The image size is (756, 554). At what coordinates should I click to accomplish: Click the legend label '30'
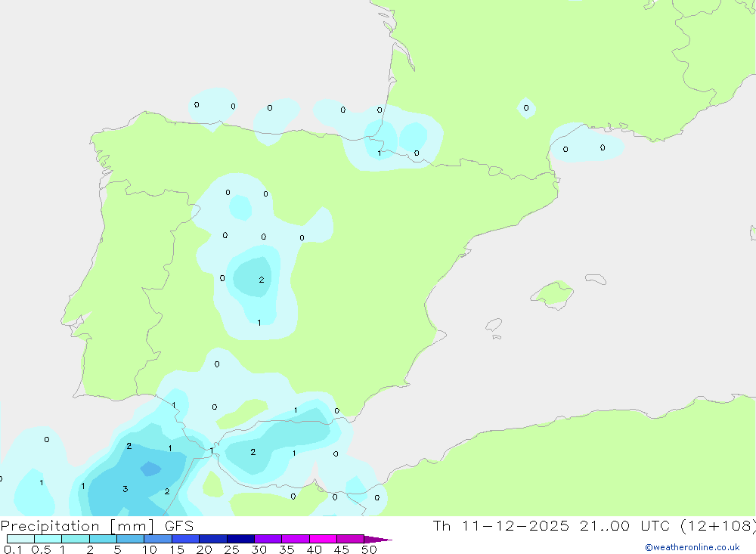259,549
